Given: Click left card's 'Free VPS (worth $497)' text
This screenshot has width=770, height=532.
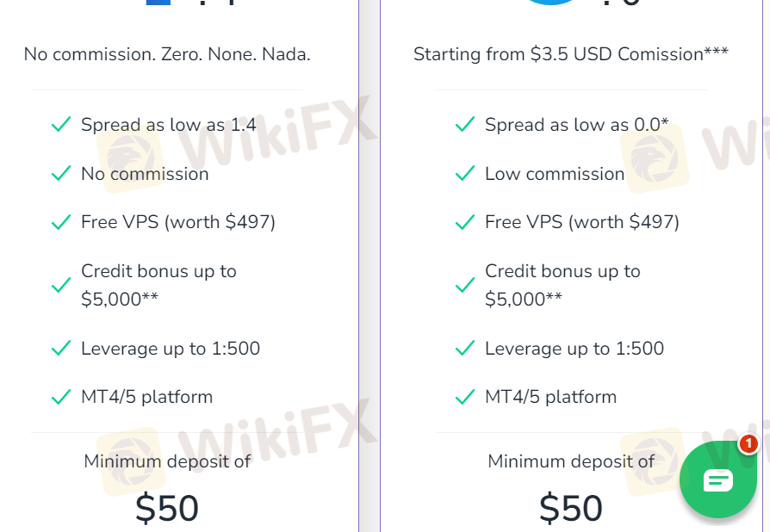Looking at the screenshot, I should 177,222.
